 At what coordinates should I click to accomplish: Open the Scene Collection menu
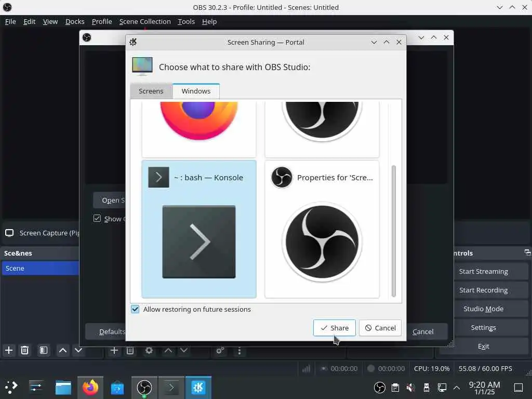(145, 21)
